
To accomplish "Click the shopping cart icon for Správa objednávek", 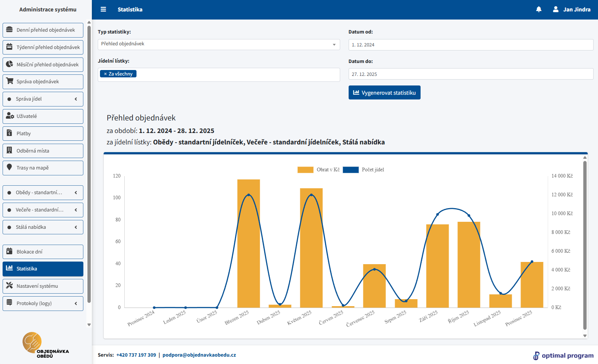I will point(10,81).
